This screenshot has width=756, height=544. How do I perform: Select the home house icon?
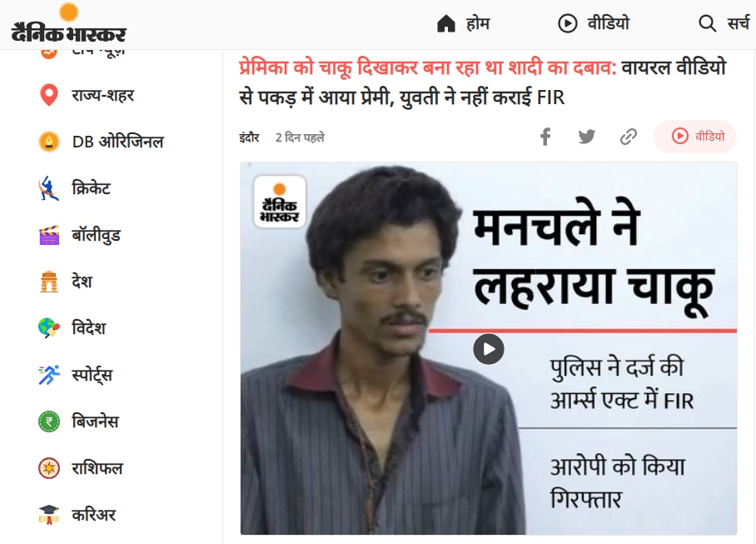446,23
